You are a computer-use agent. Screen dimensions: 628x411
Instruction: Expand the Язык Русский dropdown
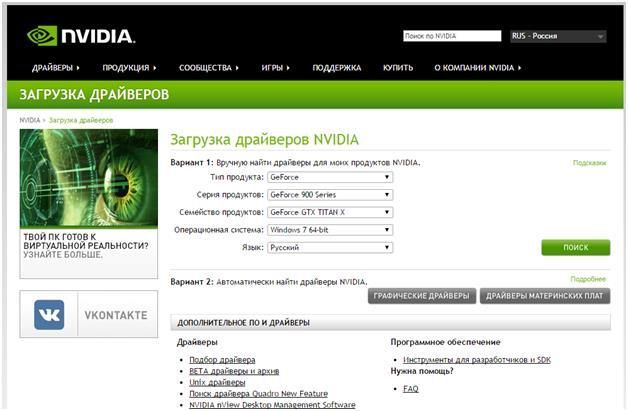330,248
